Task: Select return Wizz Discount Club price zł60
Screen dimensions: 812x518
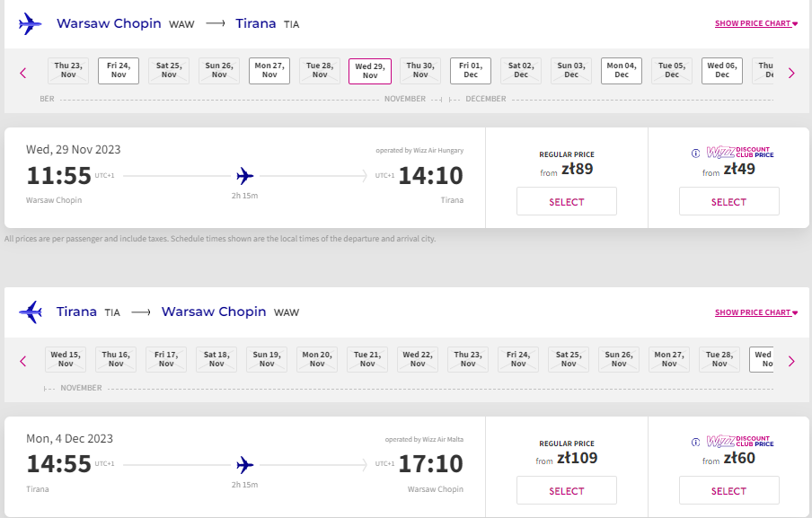Action: click(x=729, y=490)
